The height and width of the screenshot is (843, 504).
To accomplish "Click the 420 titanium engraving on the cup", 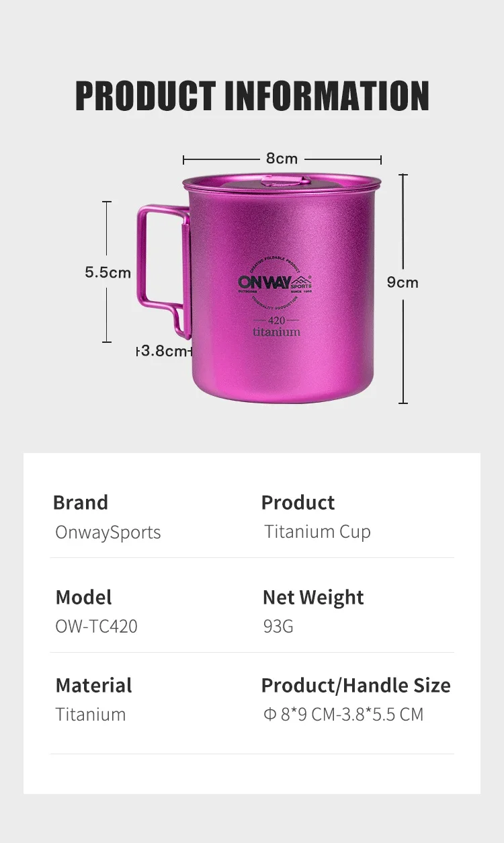I will (x=276, y=326).
